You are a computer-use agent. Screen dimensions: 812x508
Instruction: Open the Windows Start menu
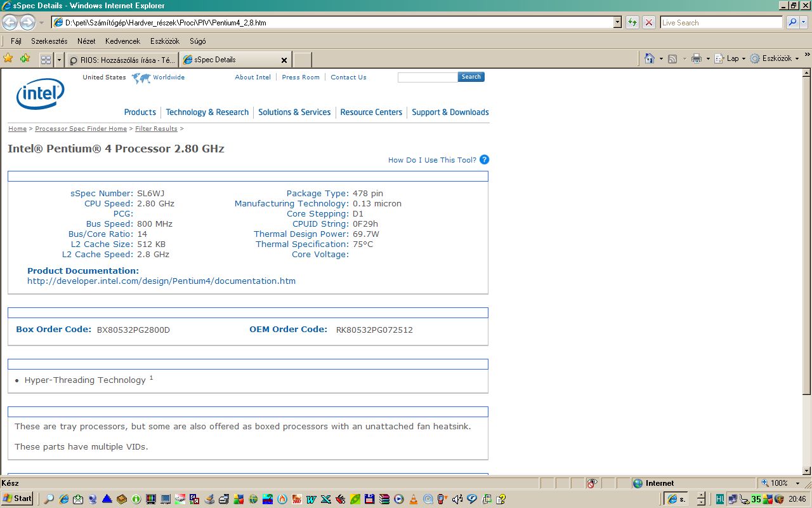pos(17,498)
